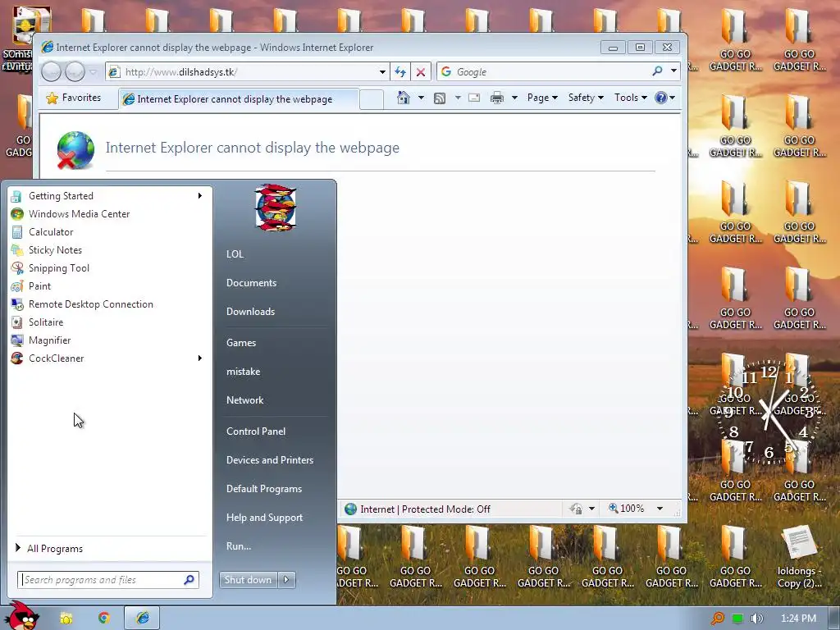Image resolution: width=840 pixels, height=630 pixels.
Task: Click the red Stop icon in IE
Action: (x=421, y=72)
